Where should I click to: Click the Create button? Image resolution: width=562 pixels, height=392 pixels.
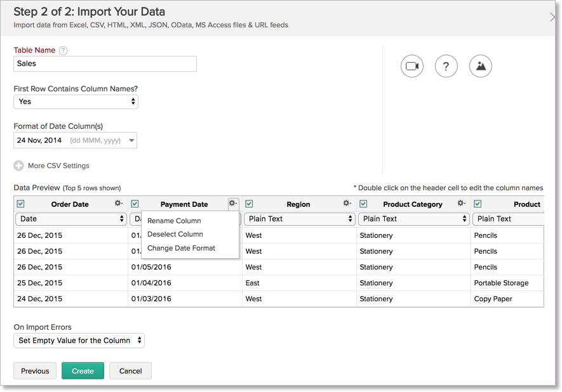click(x=83, y=371)
